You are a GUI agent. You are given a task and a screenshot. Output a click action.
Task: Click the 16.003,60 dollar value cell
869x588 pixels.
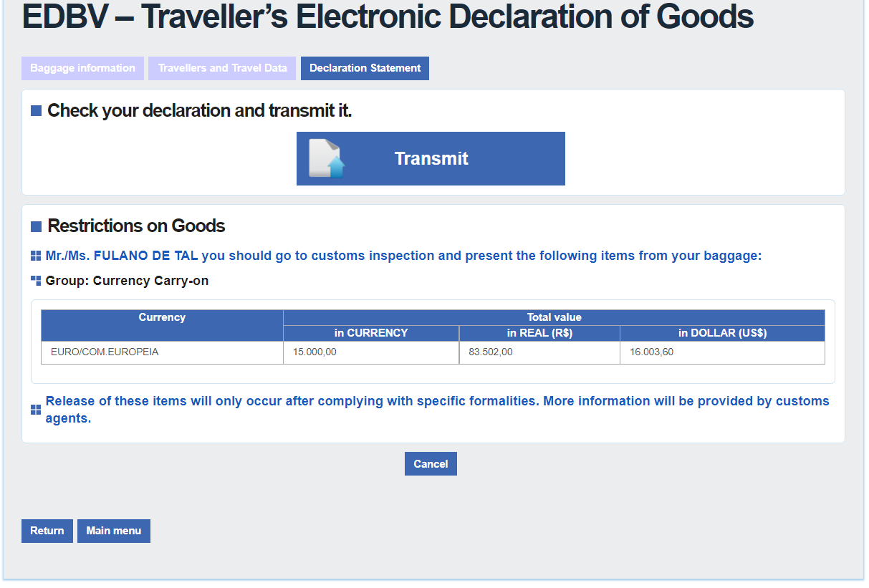(x=722, y=352)
